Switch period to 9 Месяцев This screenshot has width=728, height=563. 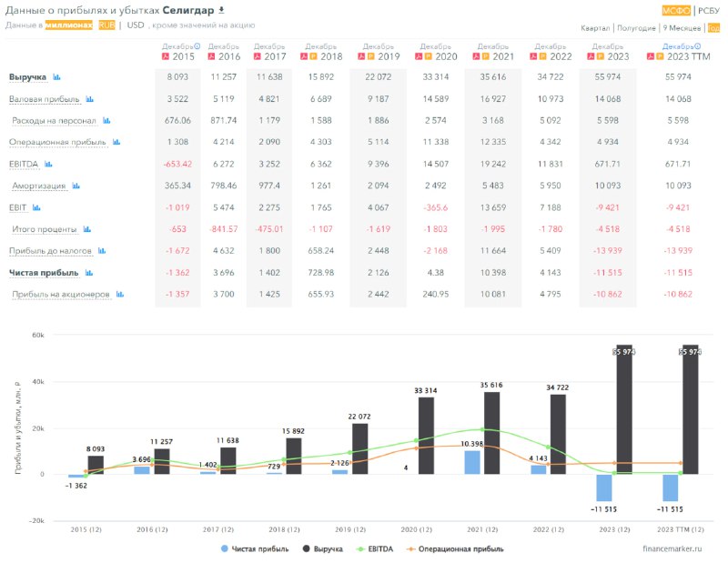pos(682,28)
